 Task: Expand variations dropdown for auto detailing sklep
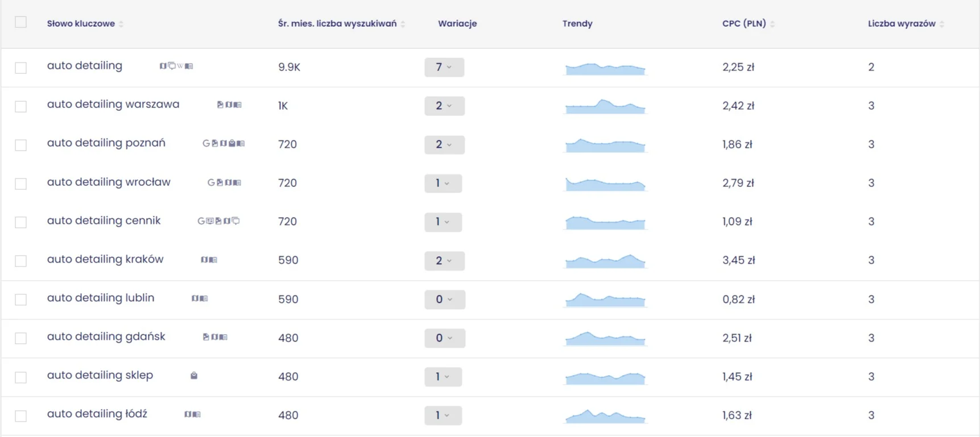pos(443,377)
